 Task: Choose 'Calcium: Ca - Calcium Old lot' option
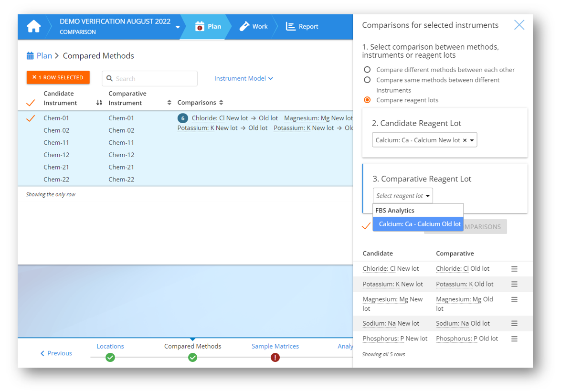(419, 224)
